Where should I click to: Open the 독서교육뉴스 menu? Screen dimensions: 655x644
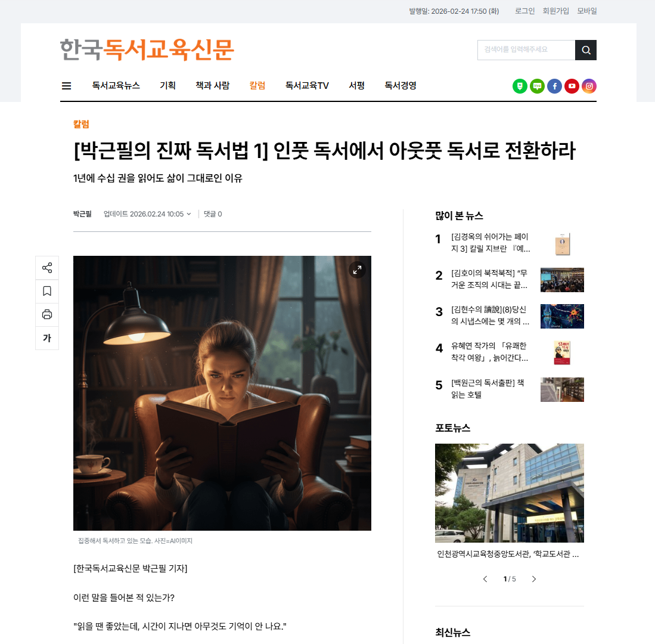[116, 86]
